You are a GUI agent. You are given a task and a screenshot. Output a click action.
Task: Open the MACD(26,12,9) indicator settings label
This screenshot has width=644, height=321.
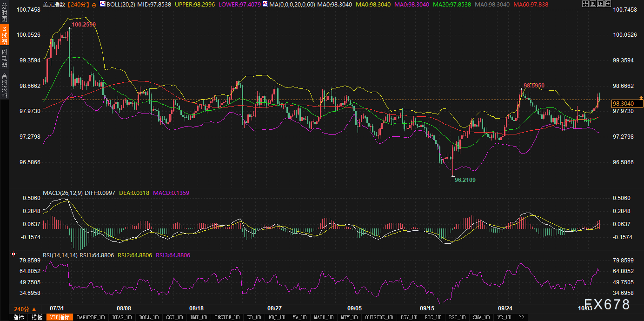tap(62, 193)
